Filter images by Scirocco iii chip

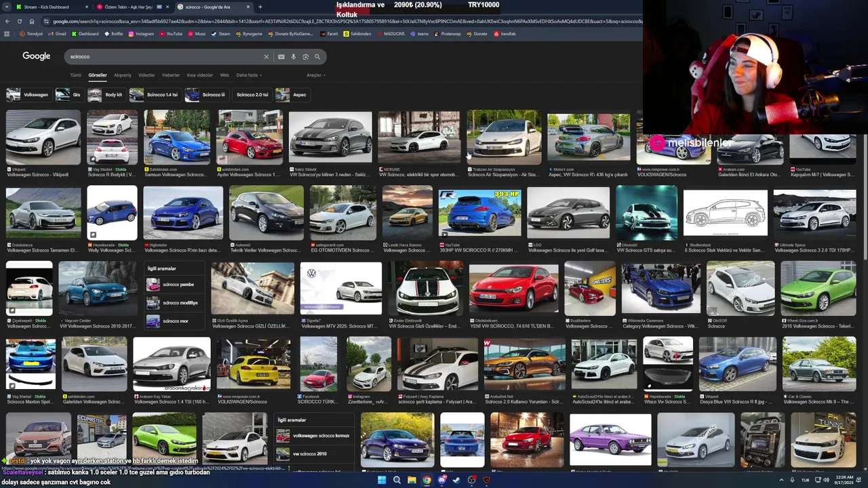(205, 95)
